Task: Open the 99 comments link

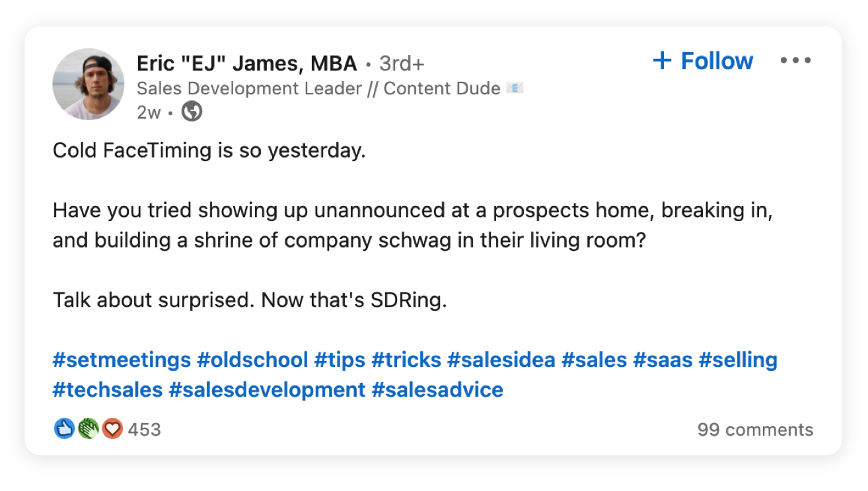Action: 755,430
